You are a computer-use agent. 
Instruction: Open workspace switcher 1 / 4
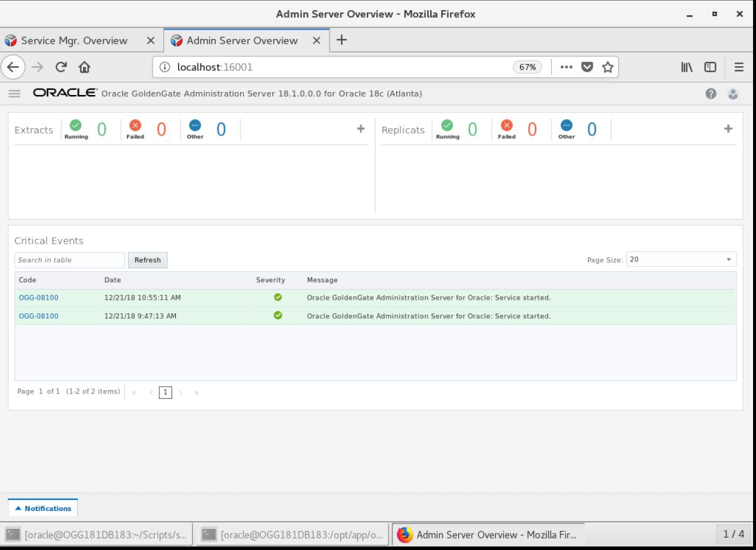pos(734,534)
